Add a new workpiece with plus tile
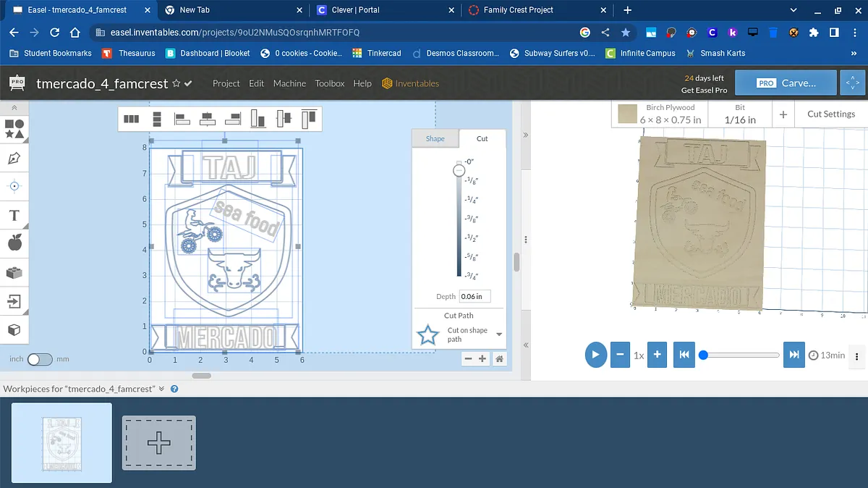Image resolution: width=868 pixels, height=488 pixels. pyautogui.click(x=158, y=443)
